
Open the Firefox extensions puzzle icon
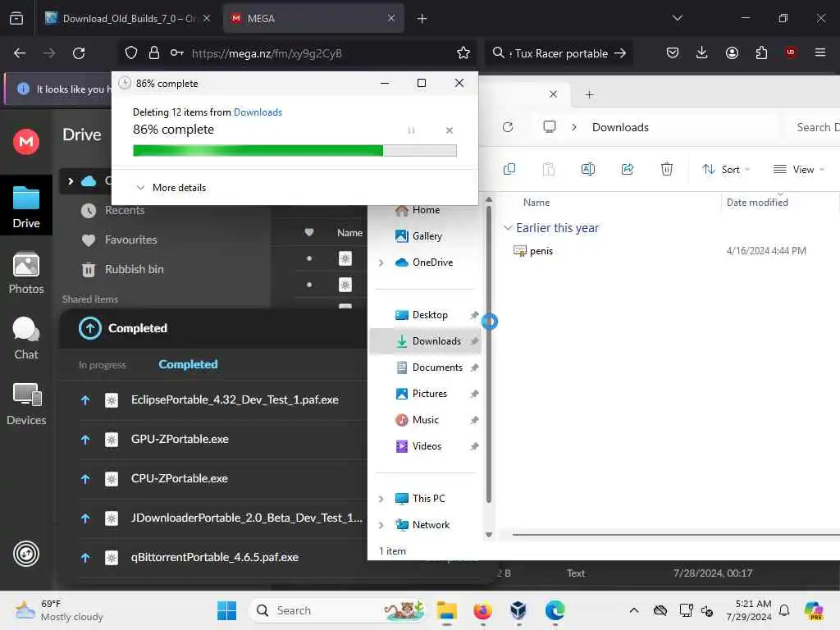pyautogui.click(x=761, y=52)
